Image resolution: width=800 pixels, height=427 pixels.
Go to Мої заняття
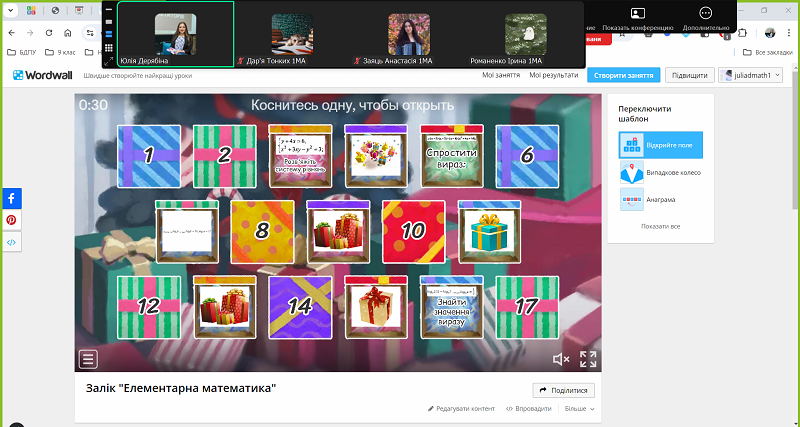500,75
